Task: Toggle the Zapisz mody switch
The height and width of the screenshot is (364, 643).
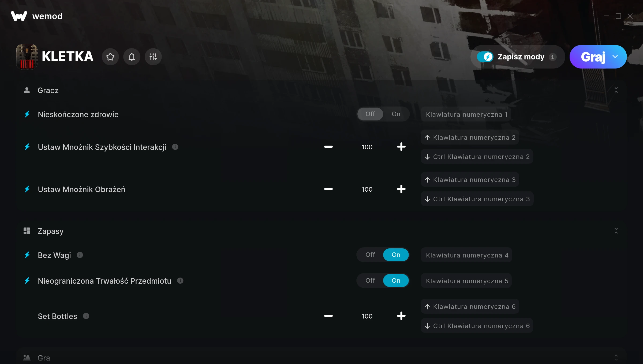Action: [x=485, y=57]
